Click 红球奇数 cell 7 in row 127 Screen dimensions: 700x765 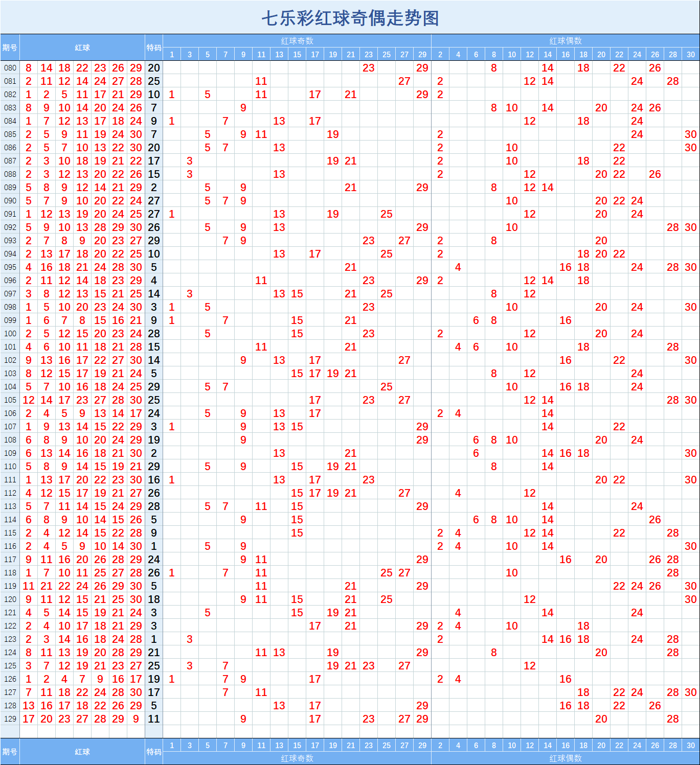(225, 692)
